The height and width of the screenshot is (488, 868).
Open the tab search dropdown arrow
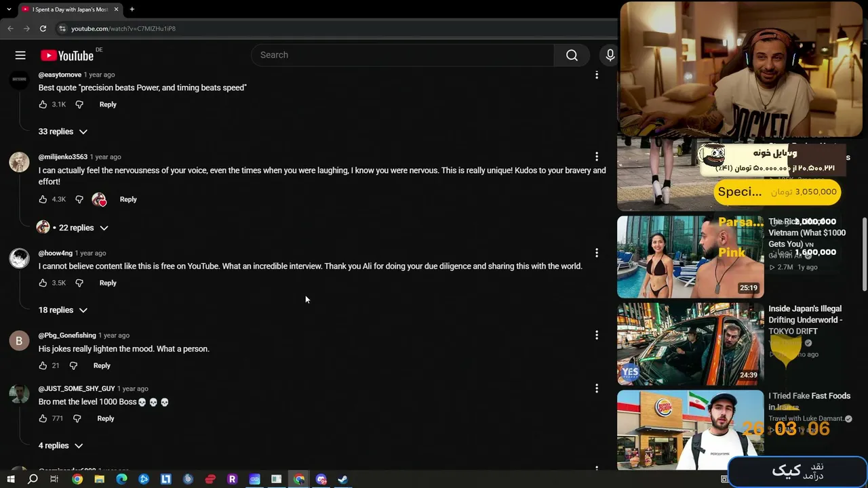(x=9, y=9)
